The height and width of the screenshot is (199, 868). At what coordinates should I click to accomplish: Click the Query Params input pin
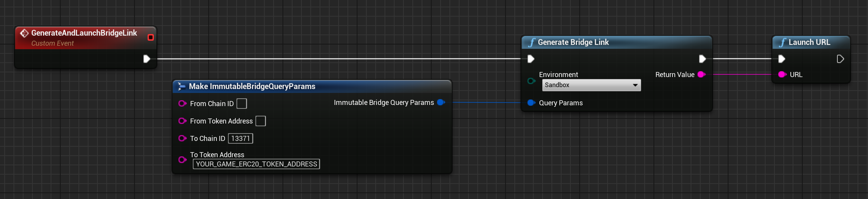pyautogui.click(x=531, y=103)
